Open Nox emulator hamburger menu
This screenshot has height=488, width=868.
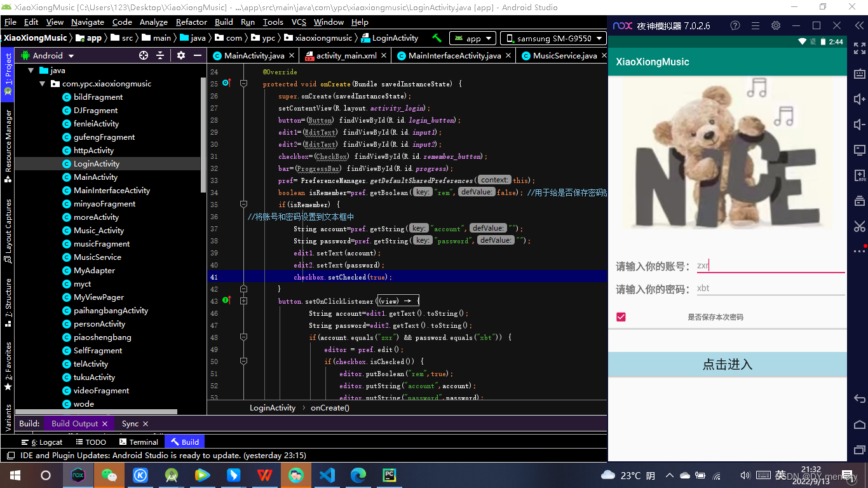(756, 25)
